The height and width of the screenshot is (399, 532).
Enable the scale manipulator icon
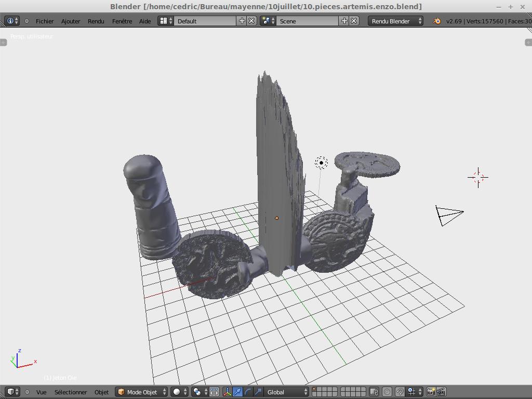click(258, 392)
